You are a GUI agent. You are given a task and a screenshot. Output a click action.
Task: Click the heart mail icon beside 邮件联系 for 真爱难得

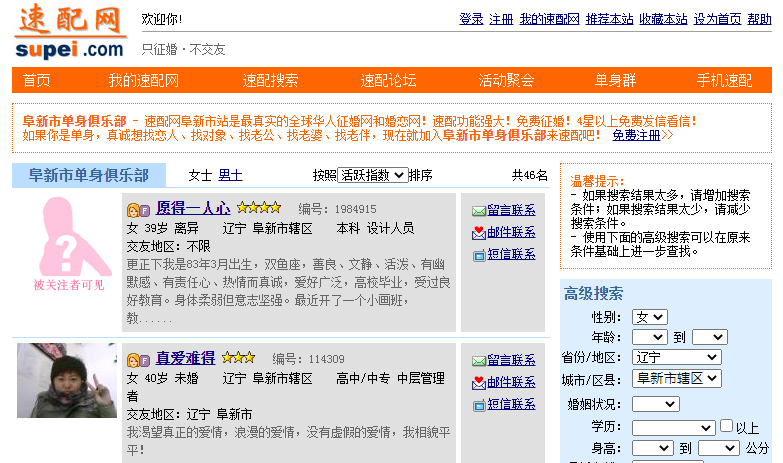click(x=479, y=383)
